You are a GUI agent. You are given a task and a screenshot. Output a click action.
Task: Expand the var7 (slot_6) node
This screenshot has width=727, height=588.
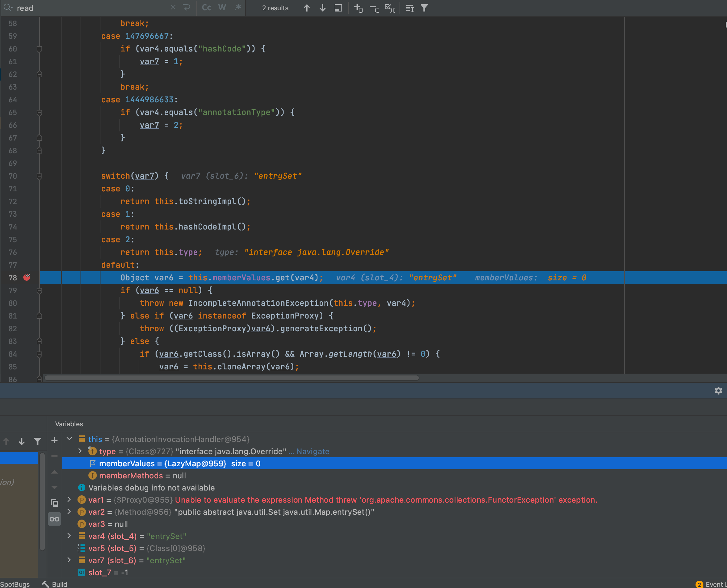coord(69,560)
